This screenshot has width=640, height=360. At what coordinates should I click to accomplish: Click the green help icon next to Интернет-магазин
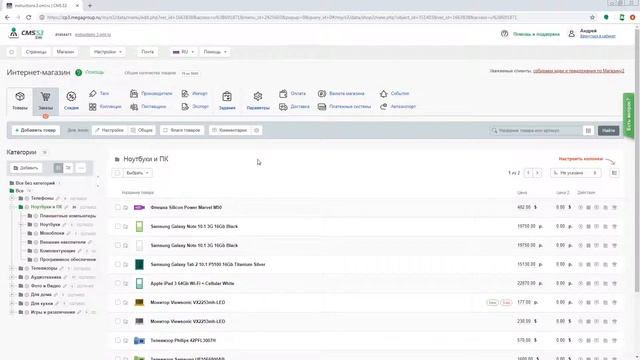coord(78,73)
